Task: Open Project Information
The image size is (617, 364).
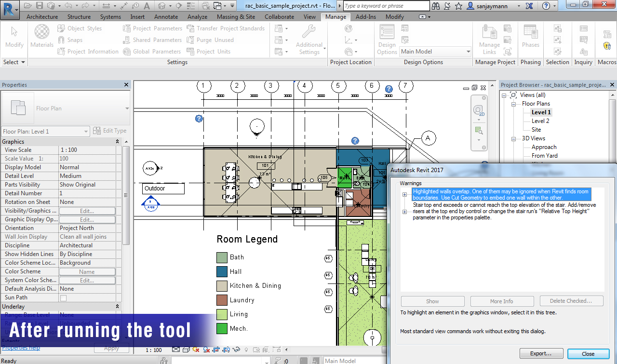Action: click(x=88, y=52)
